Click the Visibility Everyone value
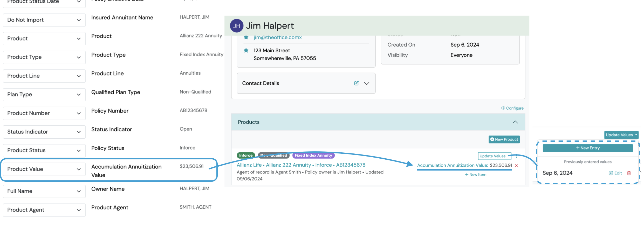The width and height of the screenshot is (644, 226). pos(461,55)
